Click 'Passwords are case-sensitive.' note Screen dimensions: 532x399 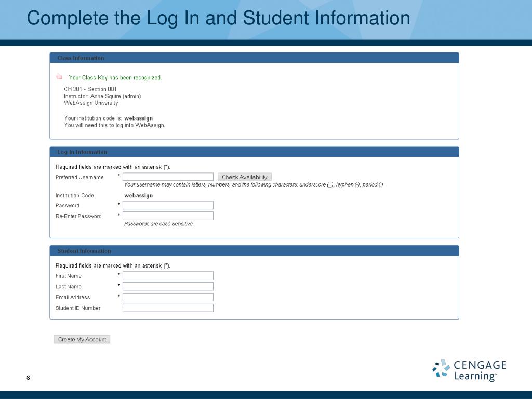tap(159, 224)
